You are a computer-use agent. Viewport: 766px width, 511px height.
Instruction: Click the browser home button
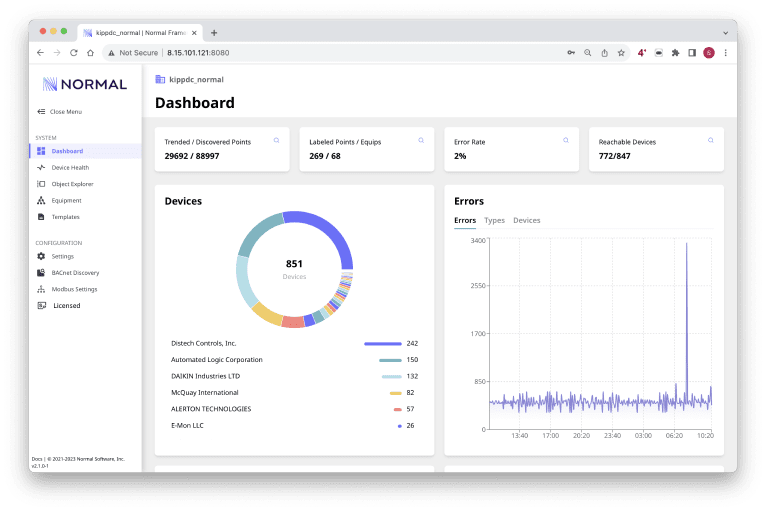(90, 53)
